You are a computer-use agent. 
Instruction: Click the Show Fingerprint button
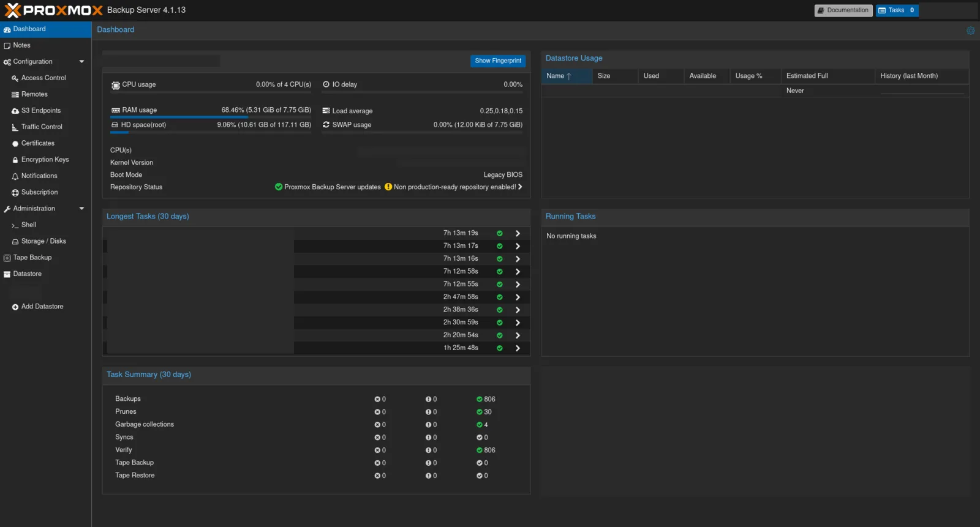[x=498, y=61]
